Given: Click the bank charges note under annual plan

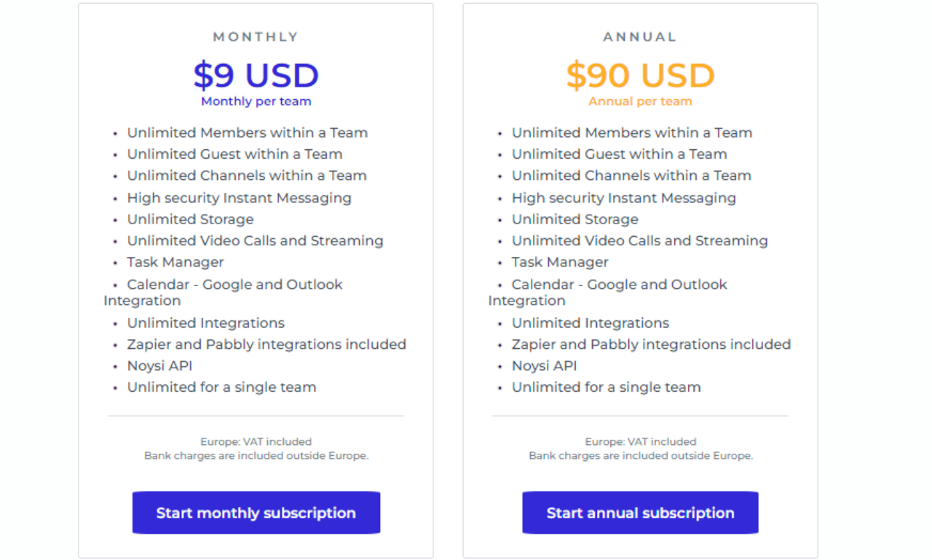Looking at the screenshot, I should (641, 456).
